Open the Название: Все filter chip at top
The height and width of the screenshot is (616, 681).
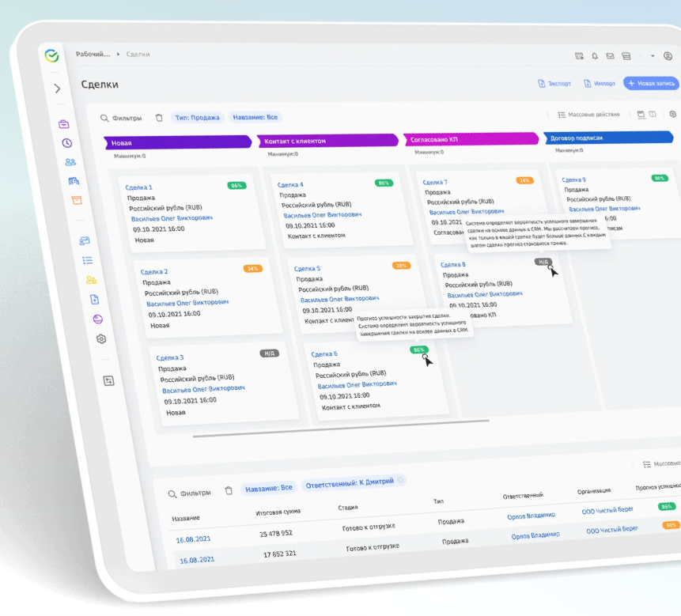coord(255,117)
